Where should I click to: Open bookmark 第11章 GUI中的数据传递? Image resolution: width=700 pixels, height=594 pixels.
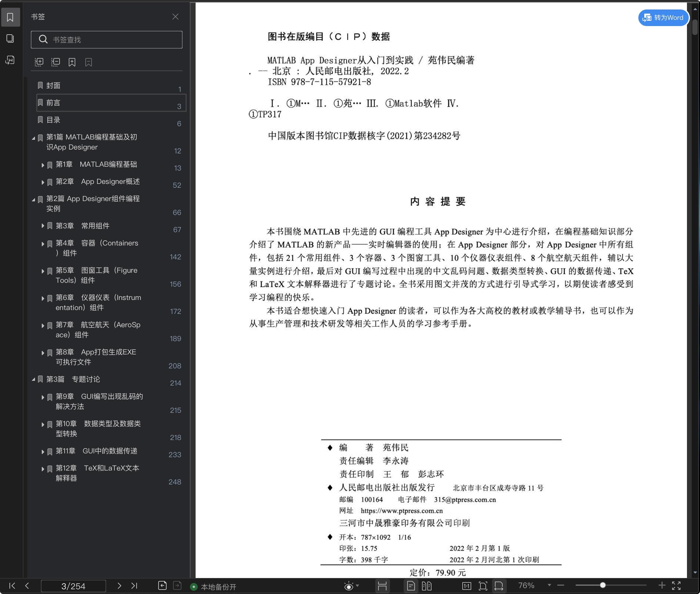tap(96, 451)
